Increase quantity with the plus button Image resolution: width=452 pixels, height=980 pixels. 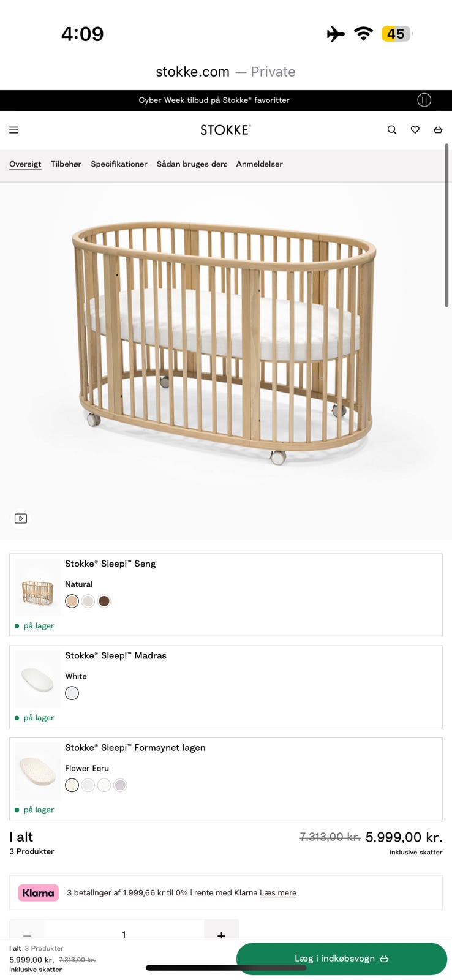221,932
